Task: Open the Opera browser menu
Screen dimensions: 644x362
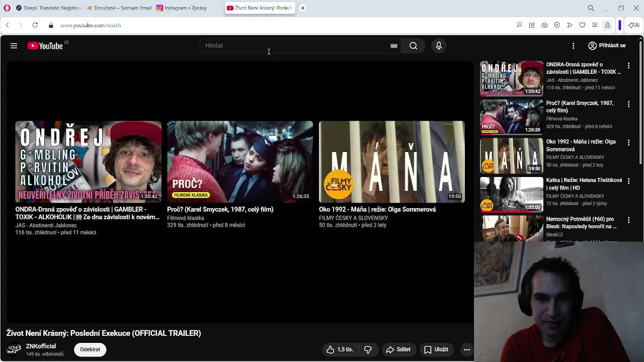Action: pos(7,8)
